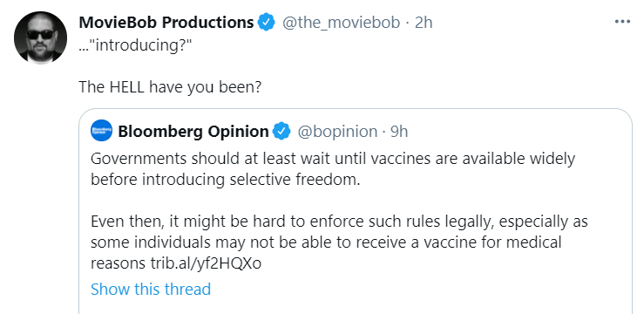Click Show this thread
The image size is (644, 314).
click(151, 289)
